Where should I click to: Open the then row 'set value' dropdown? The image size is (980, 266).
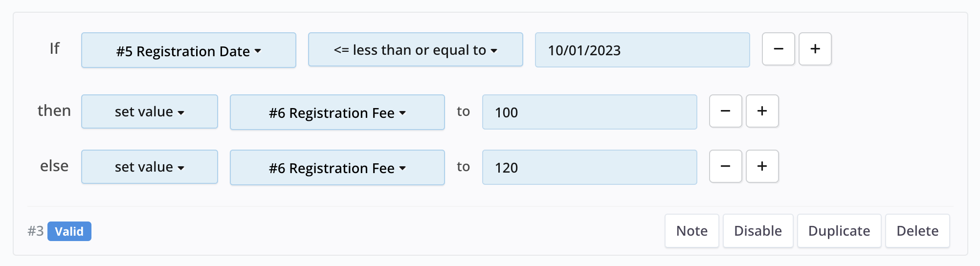[x=149, y=111]
